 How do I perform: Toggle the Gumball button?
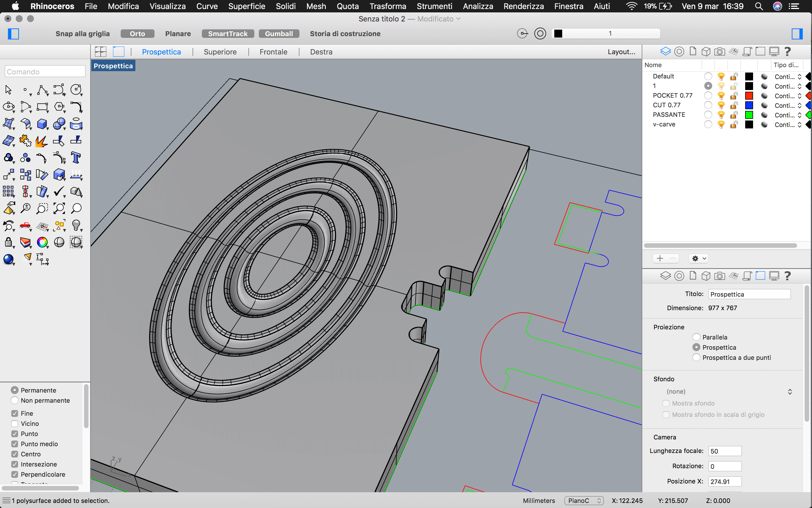(x=279, y=34)
